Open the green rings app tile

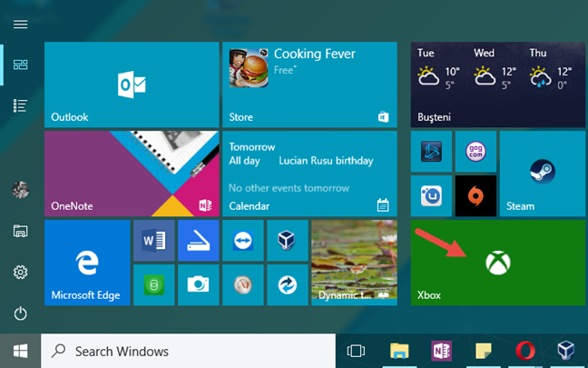(x=153, y=285)
